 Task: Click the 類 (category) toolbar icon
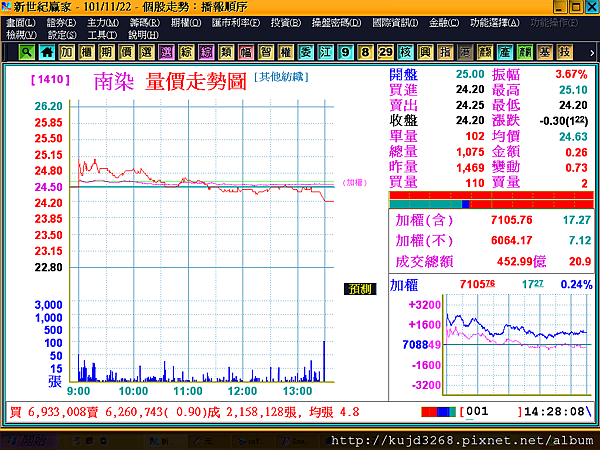(226, 52)
